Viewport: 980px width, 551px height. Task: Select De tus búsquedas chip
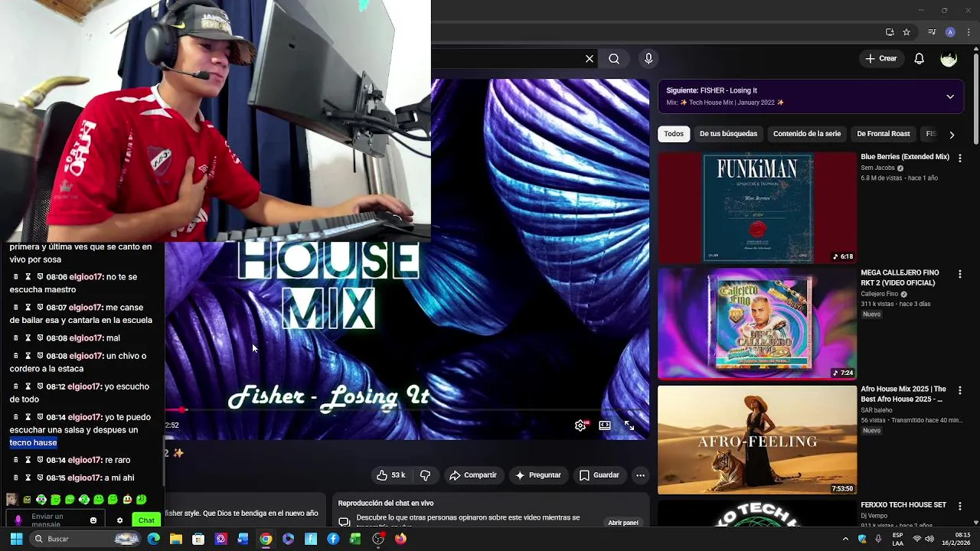tap(728, 134)
